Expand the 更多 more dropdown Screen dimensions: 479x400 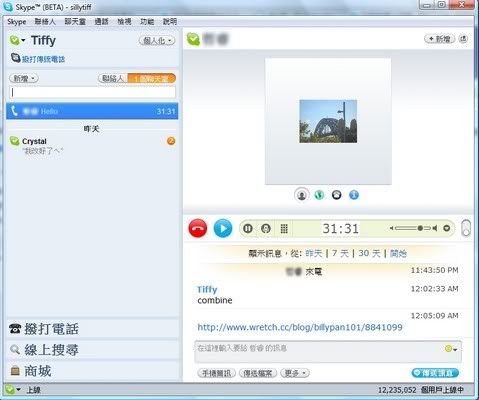(295, 373)
